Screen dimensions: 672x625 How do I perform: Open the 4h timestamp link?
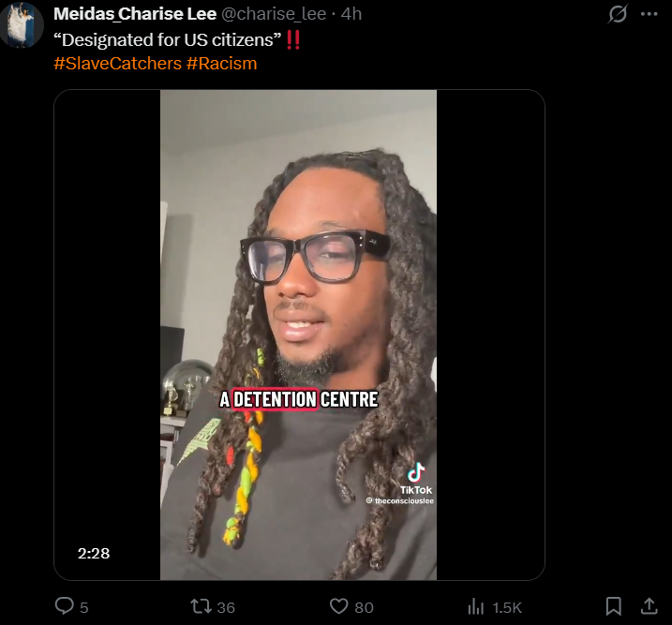point(351,14)
